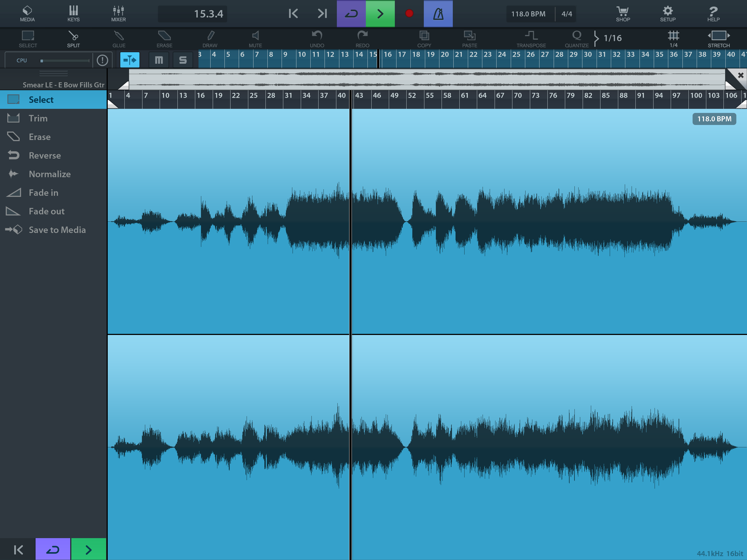Choose Normalize from the editor menu
The height and width of the screenshot is (560, 747).
click(50, 174)
